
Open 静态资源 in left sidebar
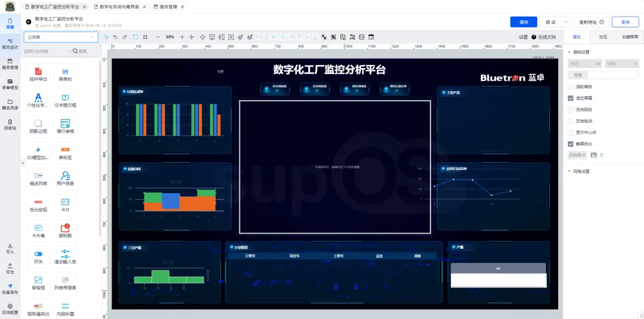coord(10,104)
